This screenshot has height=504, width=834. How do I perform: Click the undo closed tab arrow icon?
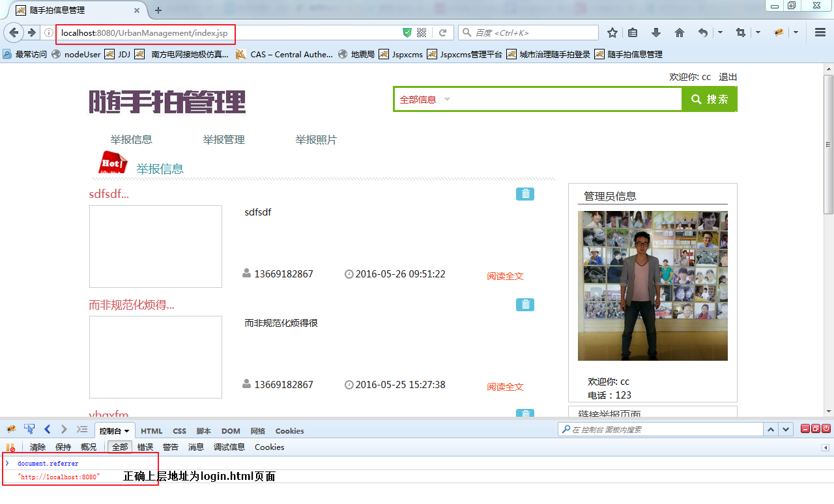point(703,33)
